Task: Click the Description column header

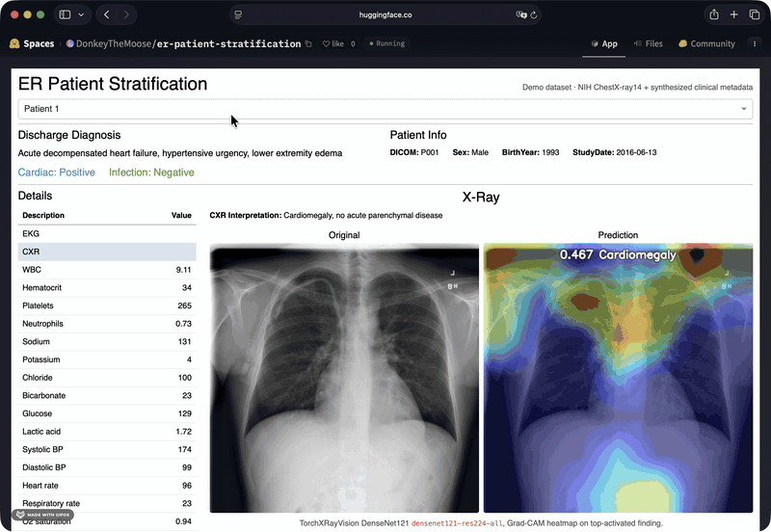Action: click(x=43, y=215)
